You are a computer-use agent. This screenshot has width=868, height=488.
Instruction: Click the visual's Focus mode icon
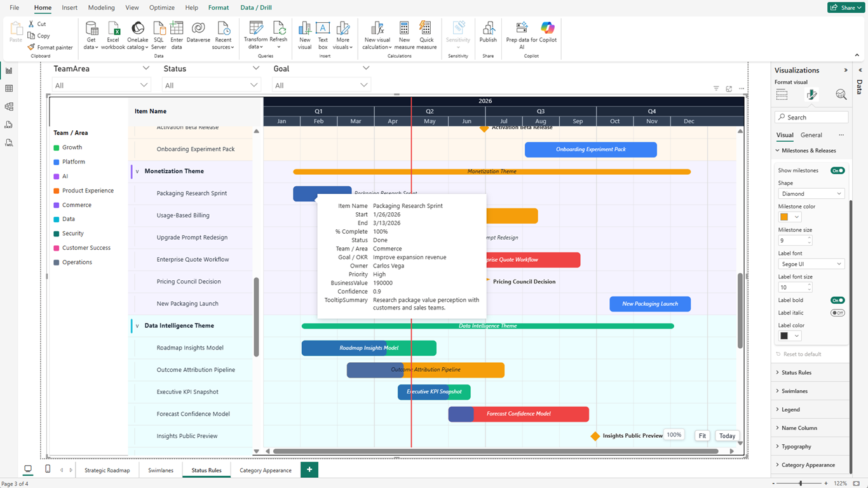(x=729, y=89)
